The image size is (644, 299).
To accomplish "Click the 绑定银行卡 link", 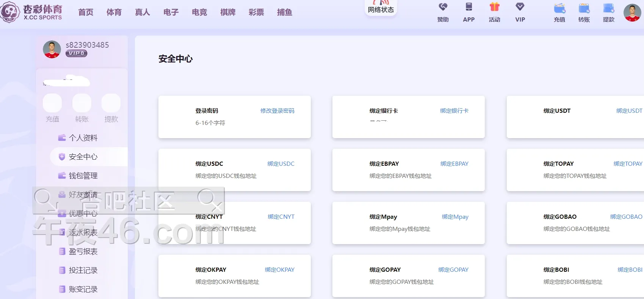I will pos(454,111).
